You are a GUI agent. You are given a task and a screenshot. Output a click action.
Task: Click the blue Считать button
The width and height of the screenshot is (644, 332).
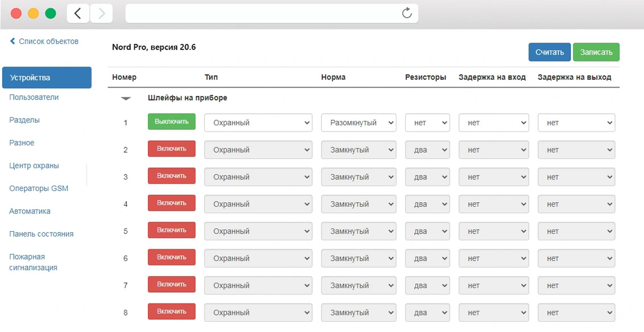(549, 52)
